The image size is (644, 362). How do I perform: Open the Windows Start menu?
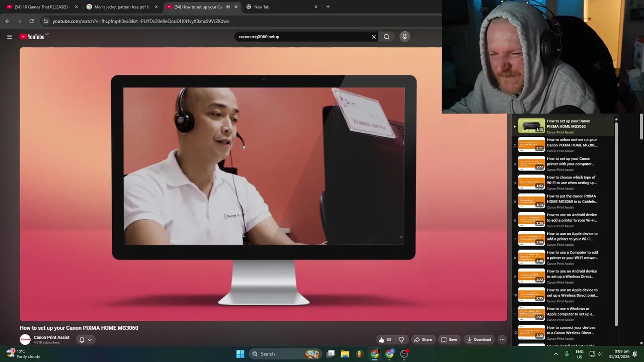click(240, 354)
